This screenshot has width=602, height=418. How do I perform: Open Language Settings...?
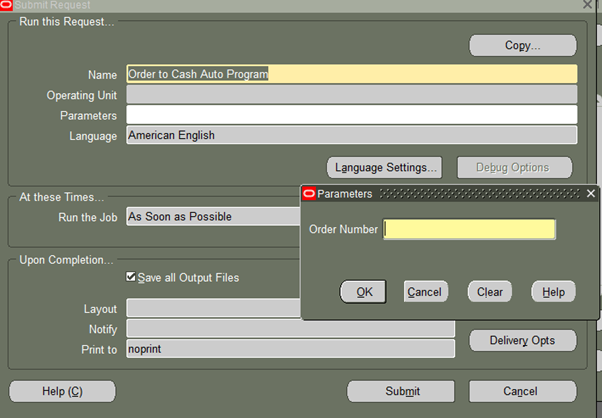(x=385, y=168)
